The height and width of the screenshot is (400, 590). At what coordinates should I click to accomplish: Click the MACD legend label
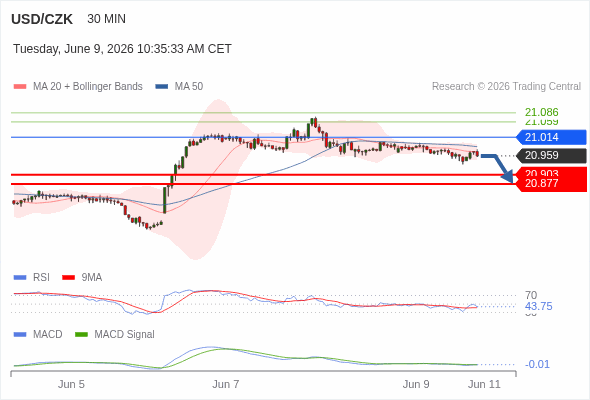[x=47, y=335]
